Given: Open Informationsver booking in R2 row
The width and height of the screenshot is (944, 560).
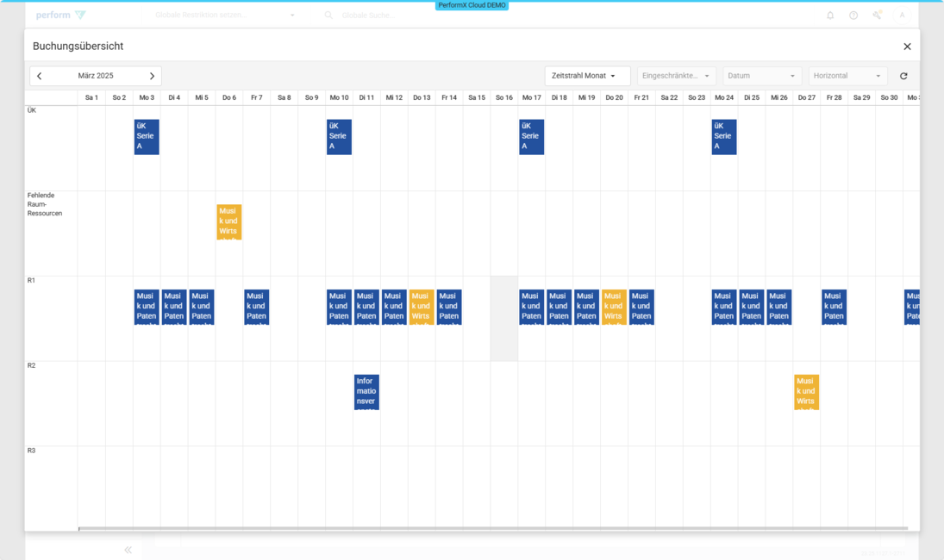Looking at the screenshot, I should click(366, 392).
